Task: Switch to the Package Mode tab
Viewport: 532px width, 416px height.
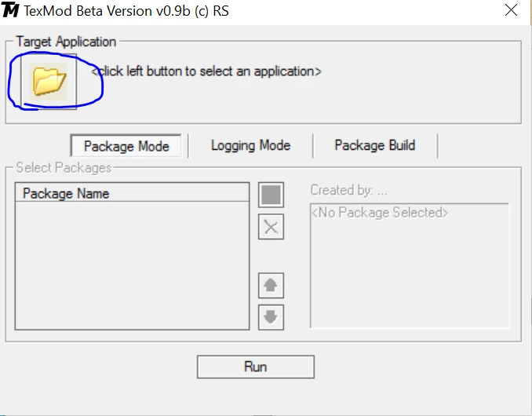Action: click(x=126, y=146)
